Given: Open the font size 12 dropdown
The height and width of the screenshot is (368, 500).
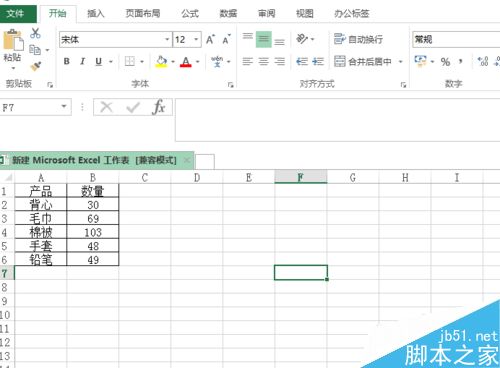Looking at the screenshot, I should pos(196,40).
